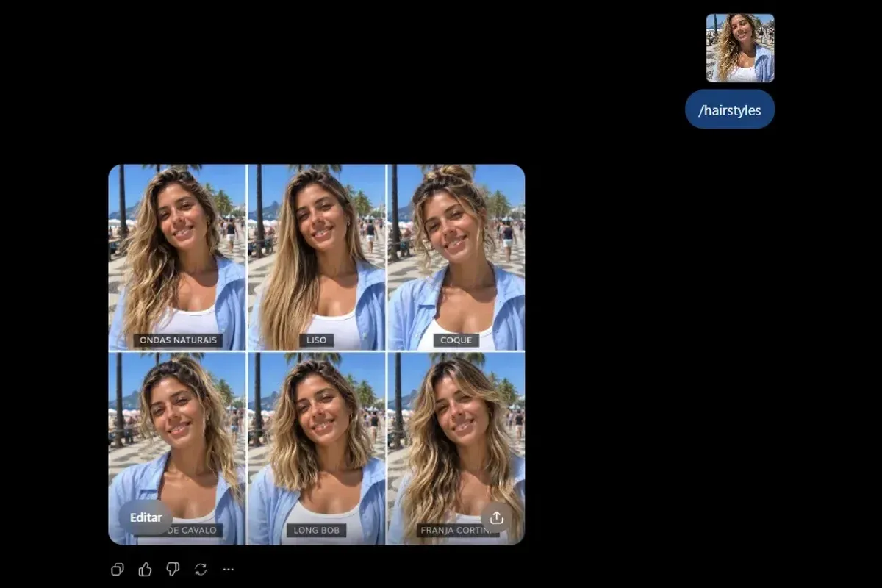This screenshot has height=588, width=882.
Task: Click the Editar button on the image
Action: pyautogui.click(x=146, y=517)
